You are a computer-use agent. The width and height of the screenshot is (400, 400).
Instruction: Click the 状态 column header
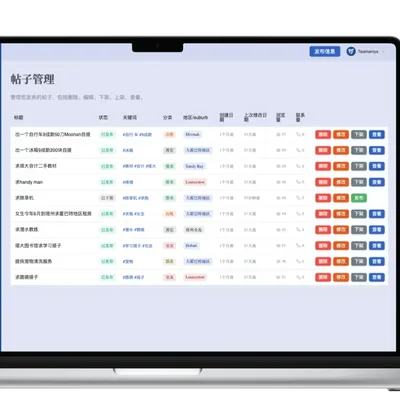pyautogui.click(x=103, y=118)
